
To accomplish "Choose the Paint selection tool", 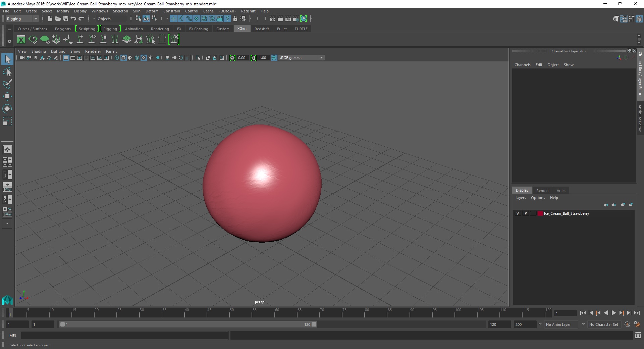I will click(7, 84).
